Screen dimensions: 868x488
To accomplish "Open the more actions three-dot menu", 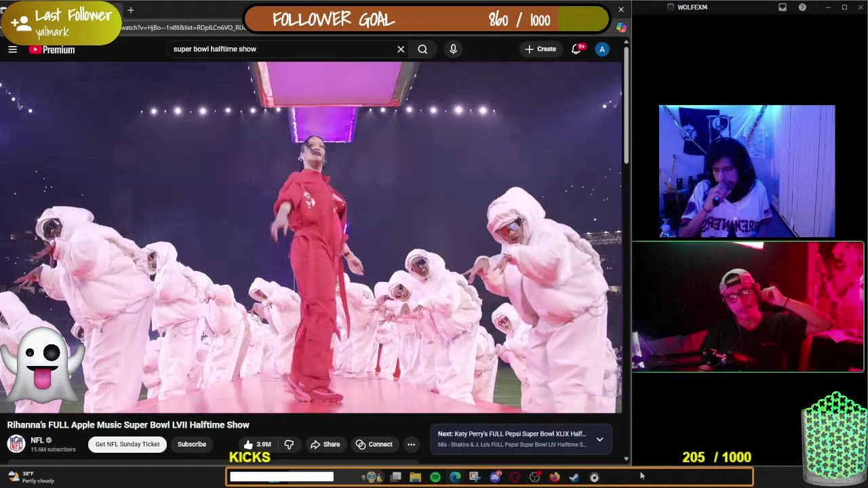I will point(411,445).
